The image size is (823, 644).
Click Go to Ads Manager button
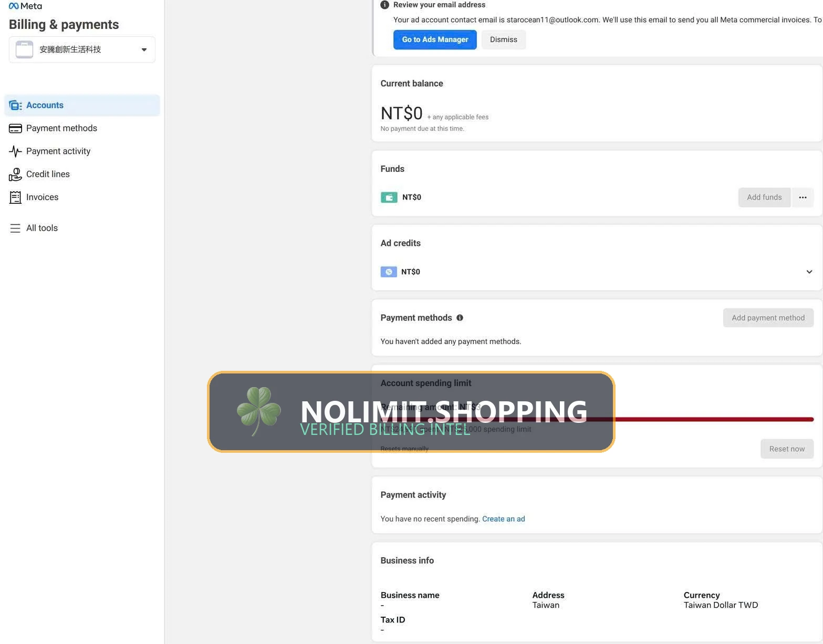tap(435, 39)
